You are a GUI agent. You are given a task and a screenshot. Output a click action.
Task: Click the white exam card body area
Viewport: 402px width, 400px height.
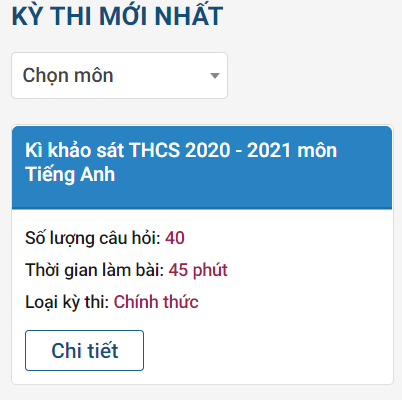[x=202, y=297]
